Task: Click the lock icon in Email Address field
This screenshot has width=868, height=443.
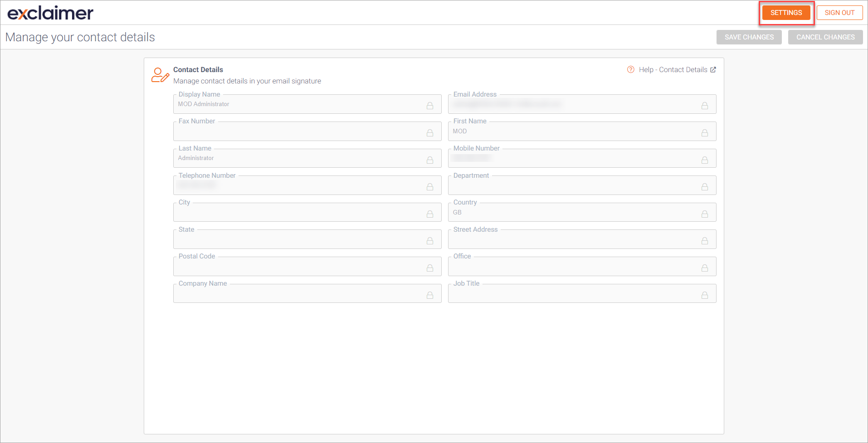Action: pyautogui.click(x=704, y=106)
